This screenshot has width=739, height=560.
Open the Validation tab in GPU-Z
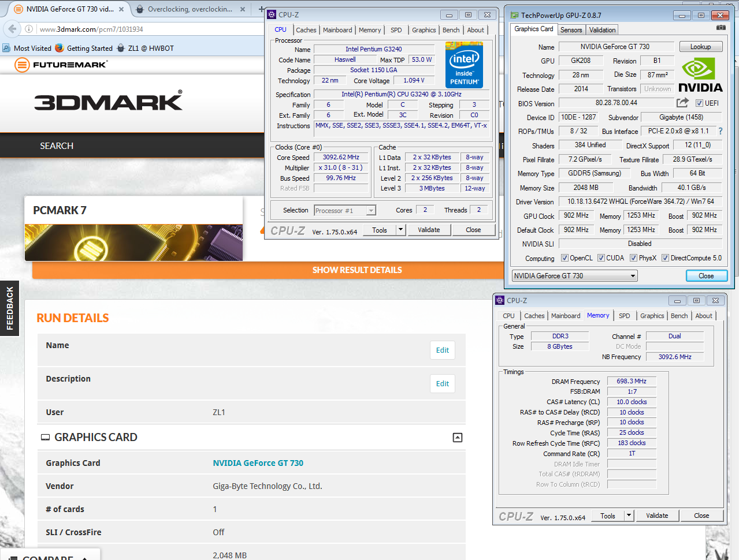[x=603, y=30]
